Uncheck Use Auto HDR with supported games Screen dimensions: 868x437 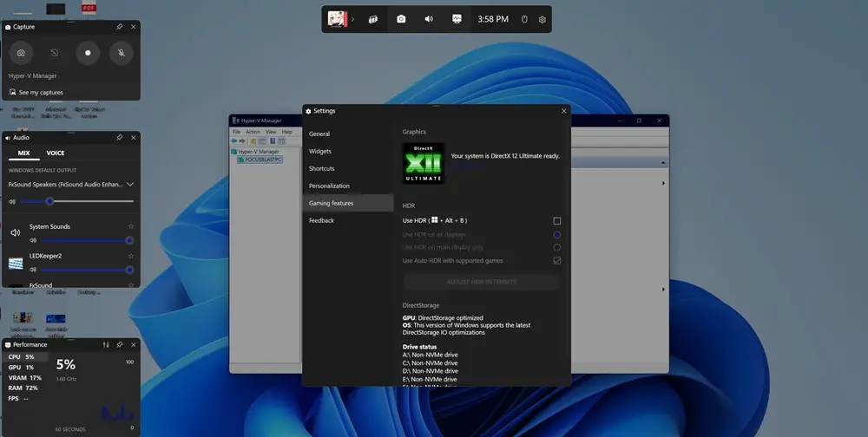pos(557,260)
